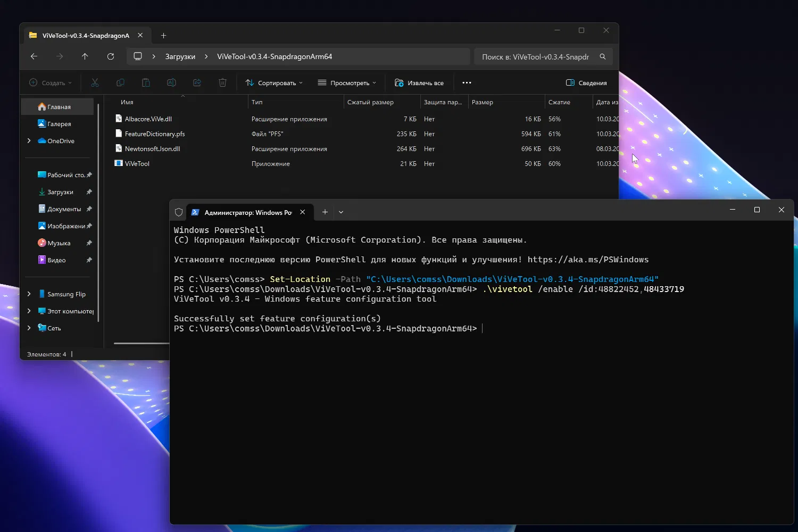Expand the Samsung Flip tree node
Screen dimensions: 798x532
point(29,294)
